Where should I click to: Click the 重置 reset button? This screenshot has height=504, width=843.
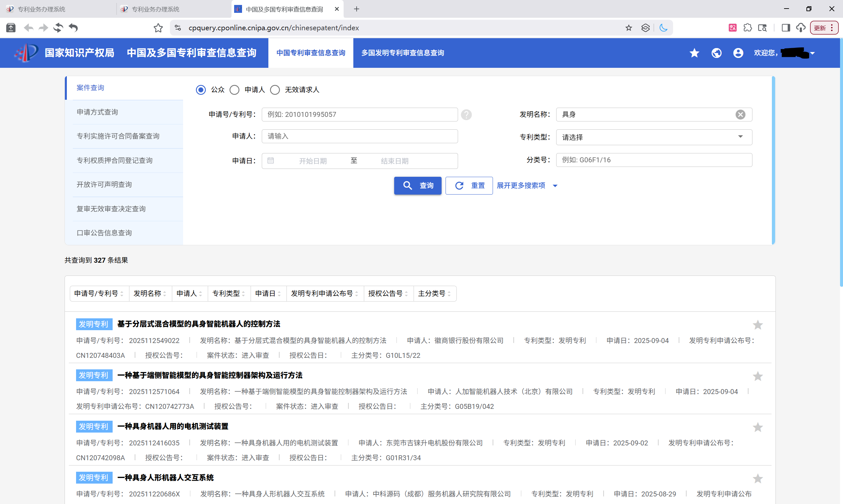click(x=469, y=185)
